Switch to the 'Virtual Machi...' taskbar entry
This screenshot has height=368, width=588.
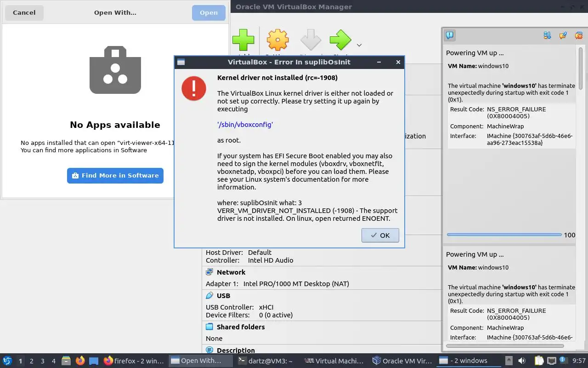(x=335, y=361)
